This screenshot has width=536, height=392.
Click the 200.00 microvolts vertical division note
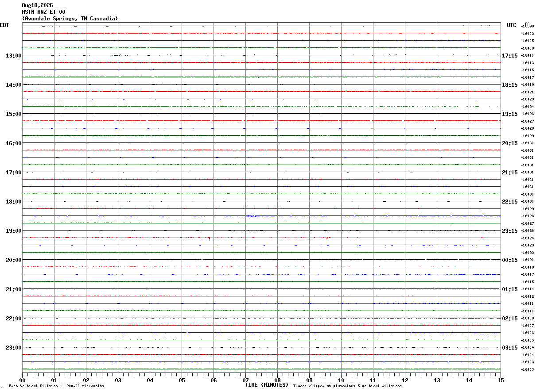pos(56,386)
